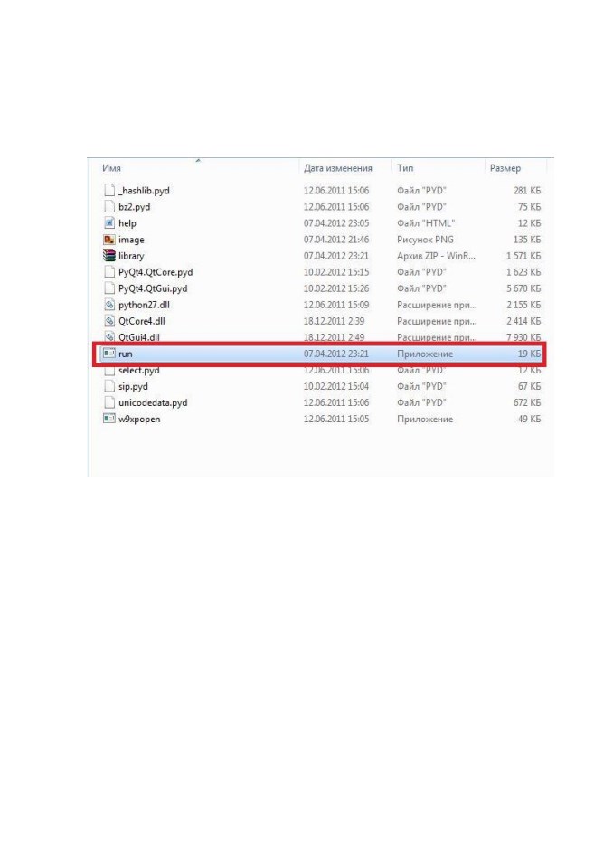Click the image PNG file icon
Viewport: 613px width, 868px height.
pos(109,239)
